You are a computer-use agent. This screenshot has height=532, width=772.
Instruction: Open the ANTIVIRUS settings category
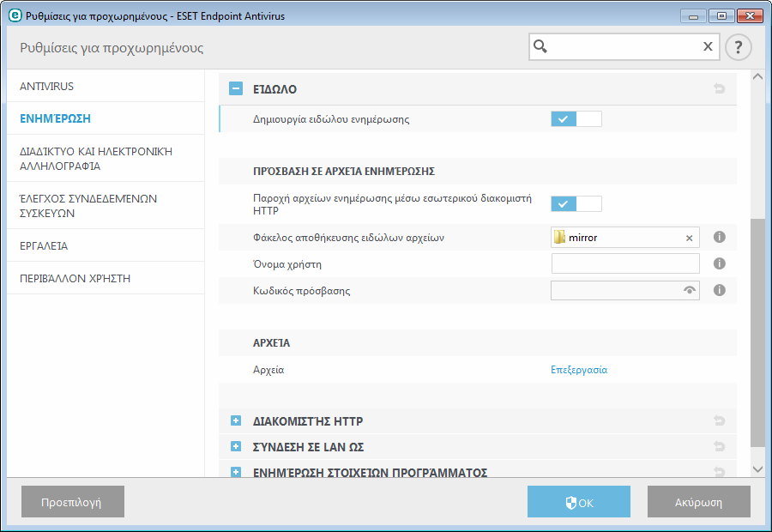[106, 86]
